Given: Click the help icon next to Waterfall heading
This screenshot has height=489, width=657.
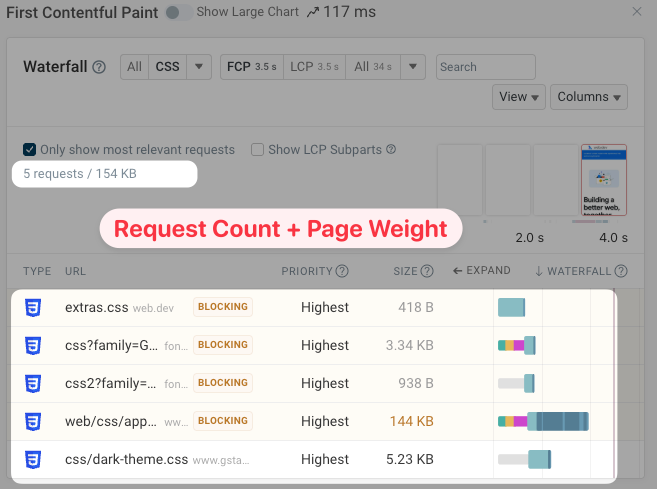Looking at the screenshot, I should point(99,68).
